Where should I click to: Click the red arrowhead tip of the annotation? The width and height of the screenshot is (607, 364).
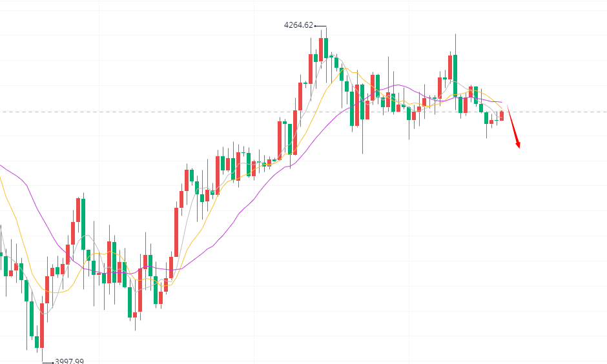pyautogui.click(x=519, y=147)
